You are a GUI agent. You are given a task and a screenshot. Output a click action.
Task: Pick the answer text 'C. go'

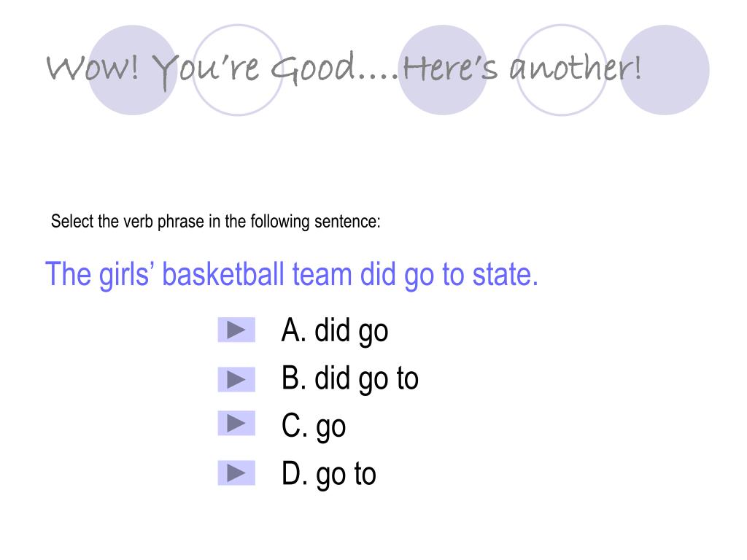point(314,427)
